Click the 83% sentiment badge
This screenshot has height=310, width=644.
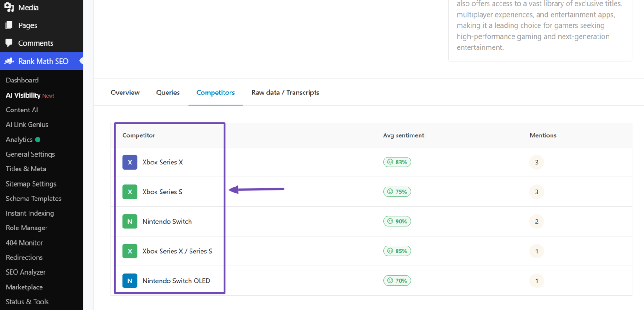point(397,162)
